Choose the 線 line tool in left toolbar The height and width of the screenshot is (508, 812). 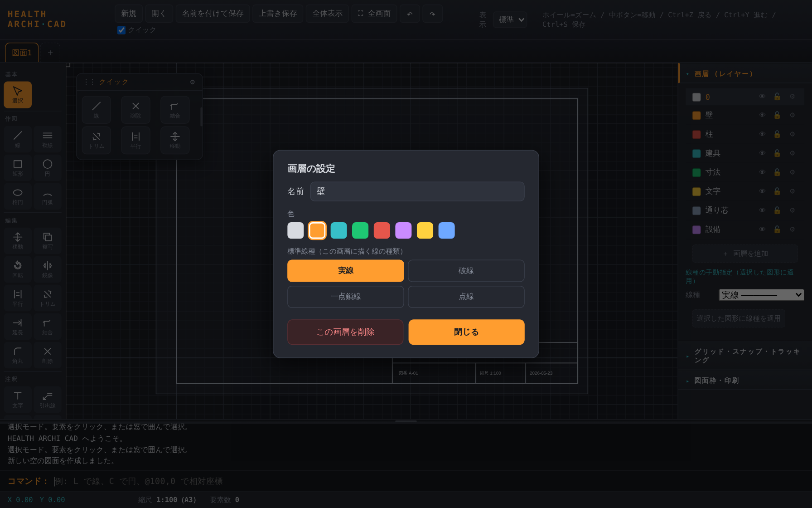click(x=18, y=139)
